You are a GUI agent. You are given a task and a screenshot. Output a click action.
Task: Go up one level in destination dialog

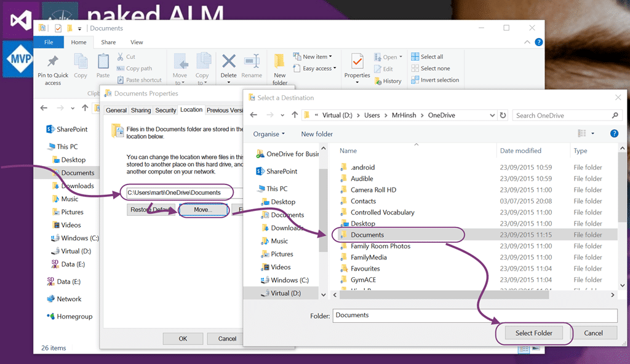pos(295,115)
